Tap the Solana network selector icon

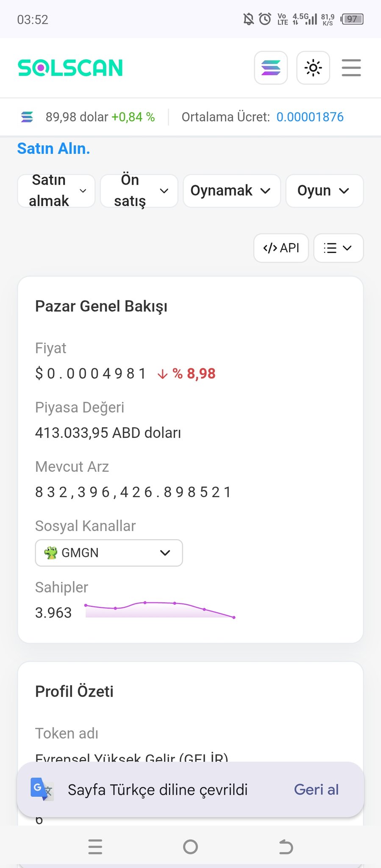pyautogui.click(x=271, y=68)
